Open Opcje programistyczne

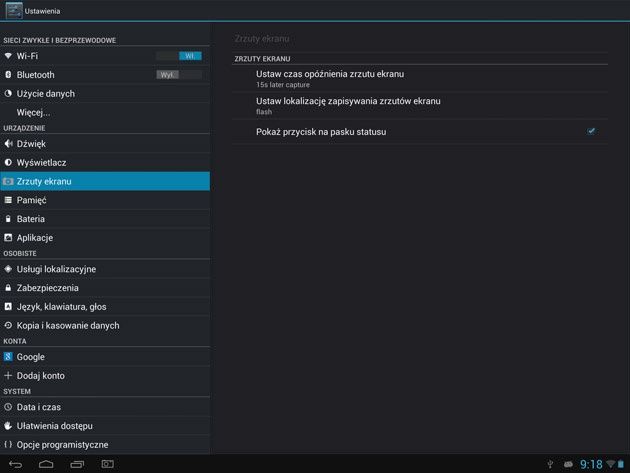click(105, 444)
